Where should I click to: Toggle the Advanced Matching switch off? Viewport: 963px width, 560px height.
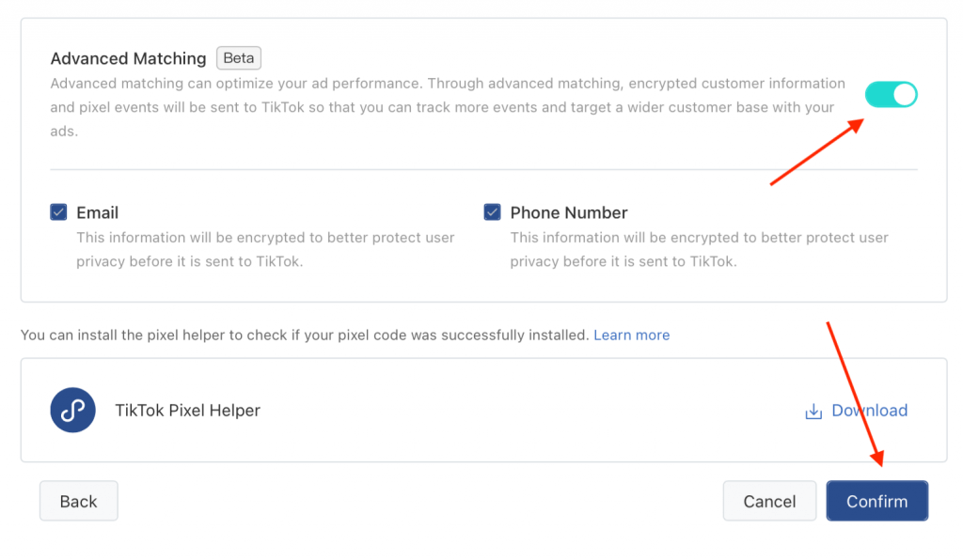point(891,94)
